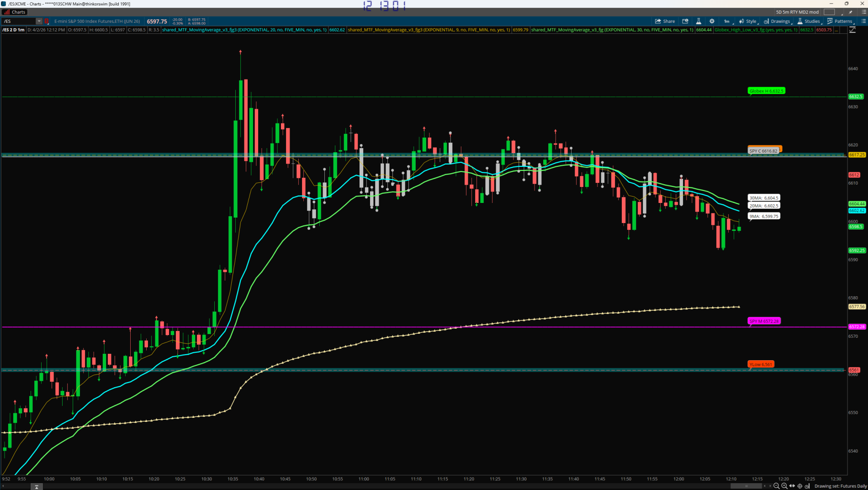The width and height of the screenshot is (868, 490).
Task: Zoom out using the magnifier minus icon
Action: [776, 486]
